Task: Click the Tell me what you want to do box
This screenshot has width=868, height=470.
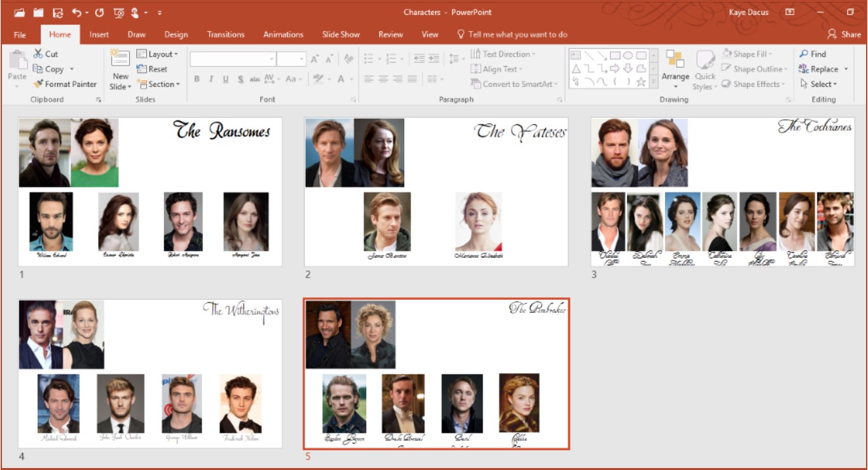Action: coord(518,35)
